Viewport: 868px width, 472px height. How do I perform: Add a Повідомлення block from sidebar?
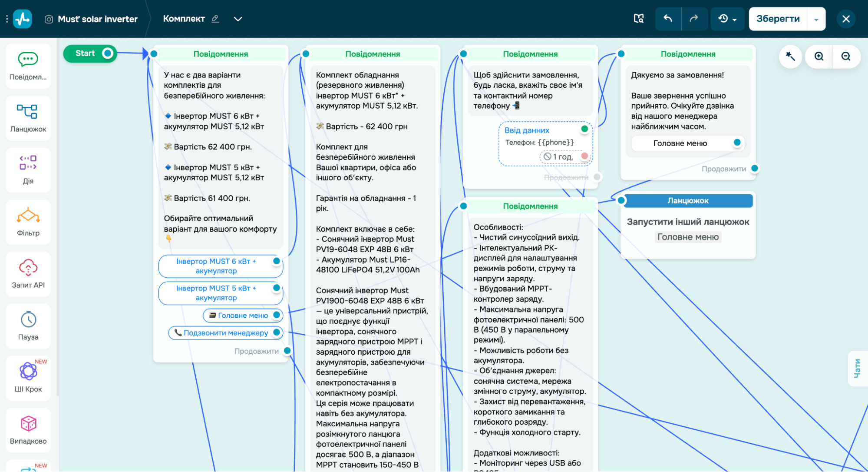point(28,66)
